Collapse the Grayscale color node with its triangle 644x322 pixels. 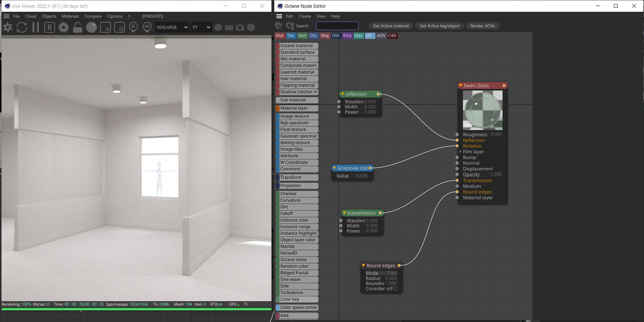click(334, 168)
